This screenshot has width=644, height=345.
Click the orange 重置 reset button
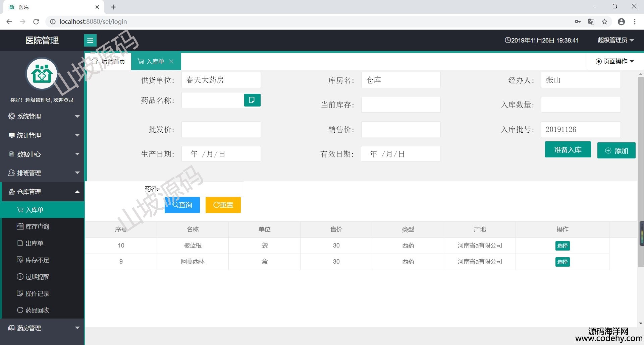pyautogui.click(x=223, y=205)
